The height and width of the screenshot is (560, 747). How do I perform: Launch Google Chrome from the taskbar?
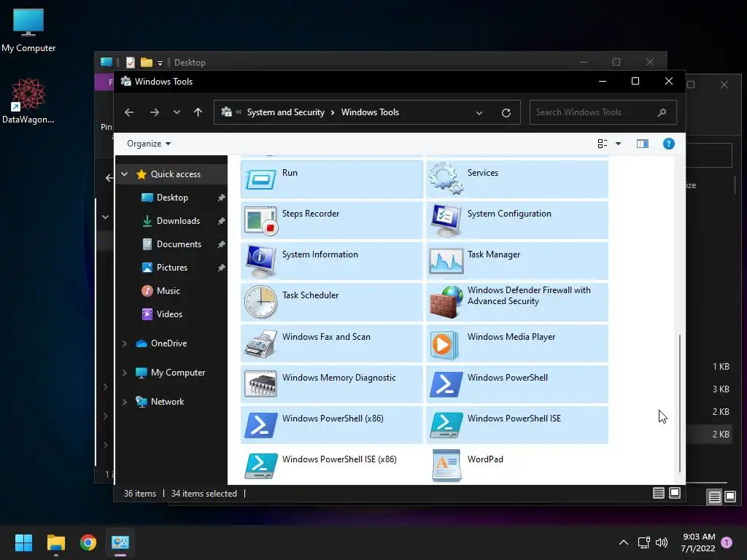tap(88, 542)
